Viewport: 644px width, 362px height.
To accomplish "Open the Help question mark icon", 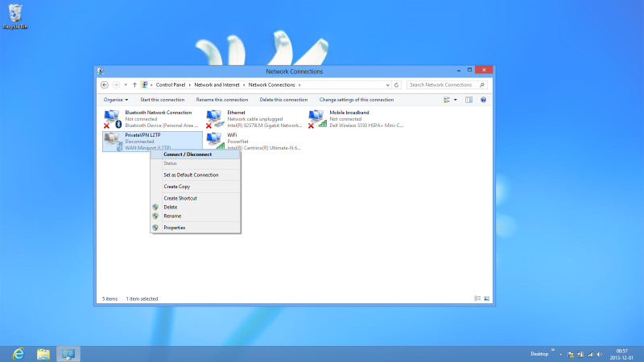I will pos(483,100).
